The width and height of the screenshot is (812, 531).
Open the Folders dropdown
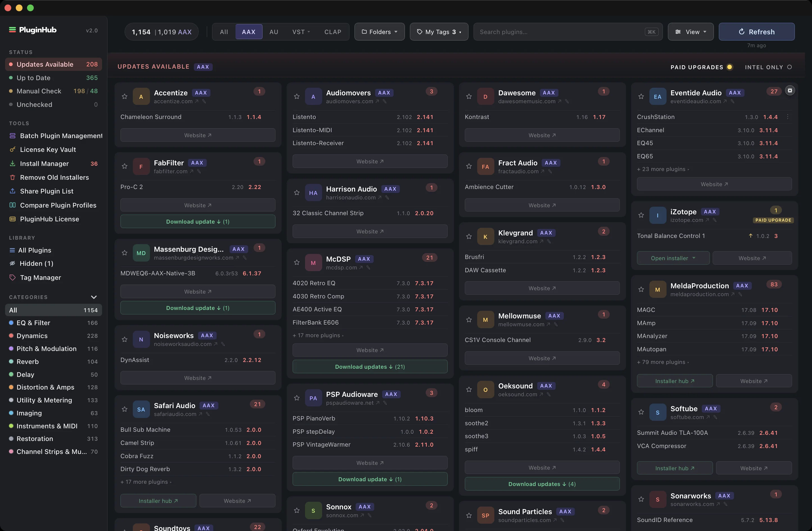click(379, 32)
